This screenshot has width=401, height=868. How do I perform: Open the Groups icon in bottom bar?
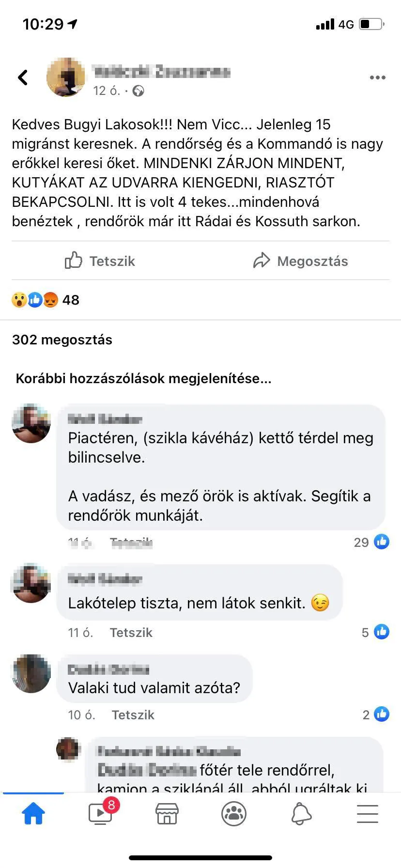234,814
